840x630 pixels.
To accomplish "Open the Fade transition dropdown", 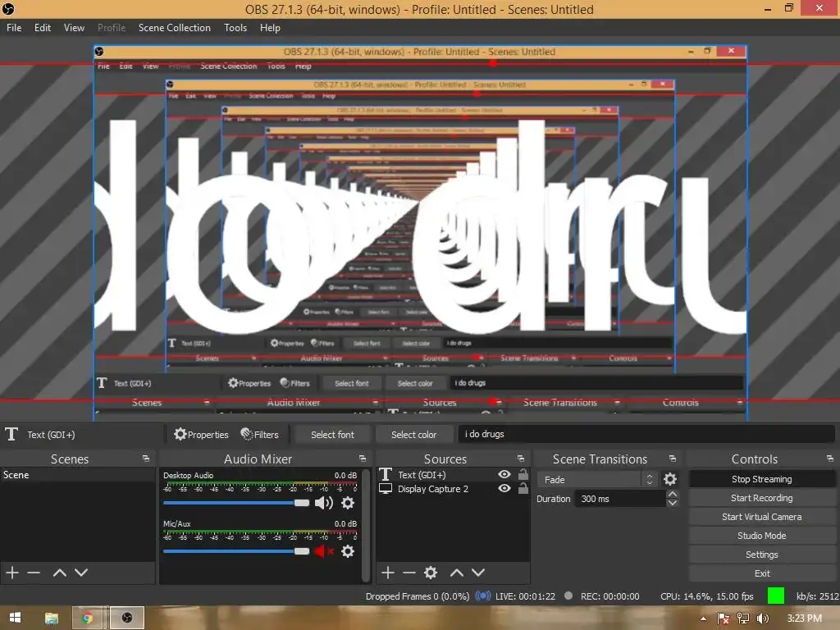I will coord(597,479).
